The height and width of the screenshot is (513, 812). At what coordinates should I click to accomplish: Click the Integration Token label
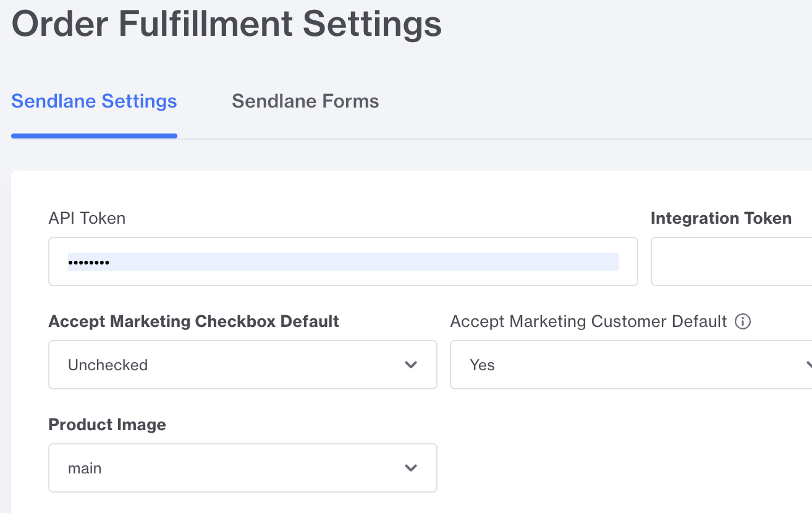click(721, 218)
